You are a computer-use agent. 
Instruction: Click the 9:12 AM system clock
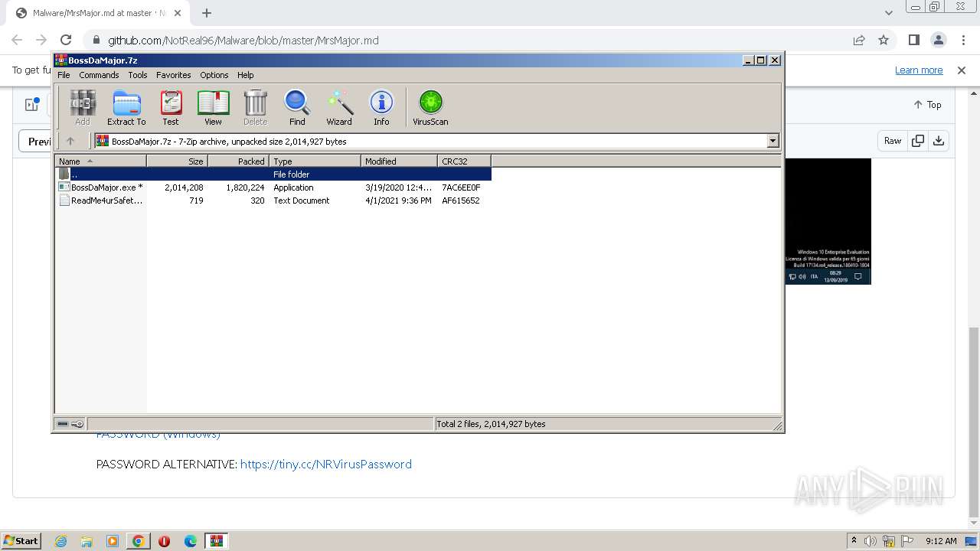click(941, 541)
